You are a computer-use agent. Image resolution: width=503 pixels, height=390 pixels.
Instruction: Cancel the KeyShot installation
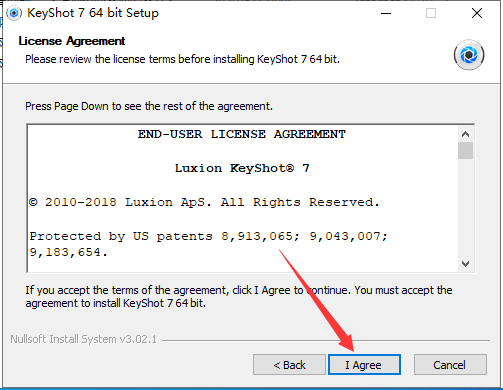450,365
